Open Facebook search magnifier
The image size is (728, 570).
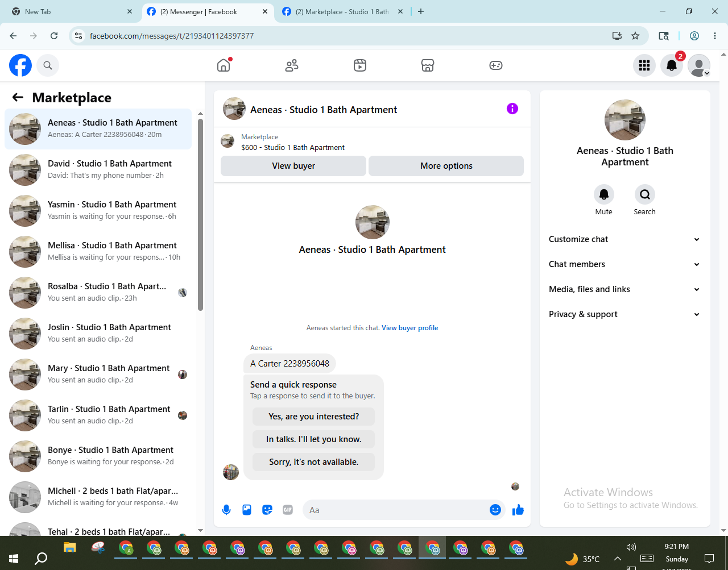point(48,65)
